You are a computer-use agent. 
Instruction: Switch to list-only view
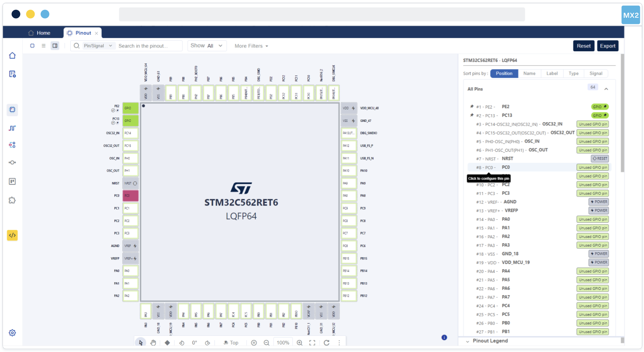click(x=44, y=46)
